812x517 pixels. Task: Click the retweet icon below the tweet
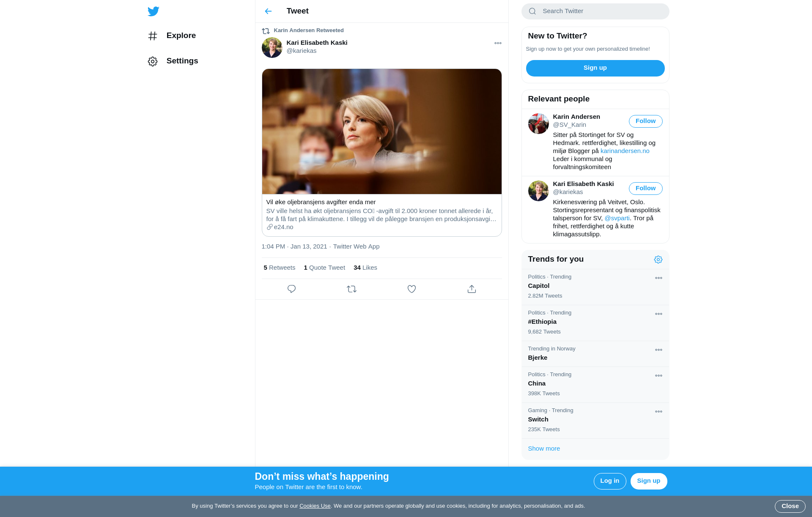click(x=351, y=289)
